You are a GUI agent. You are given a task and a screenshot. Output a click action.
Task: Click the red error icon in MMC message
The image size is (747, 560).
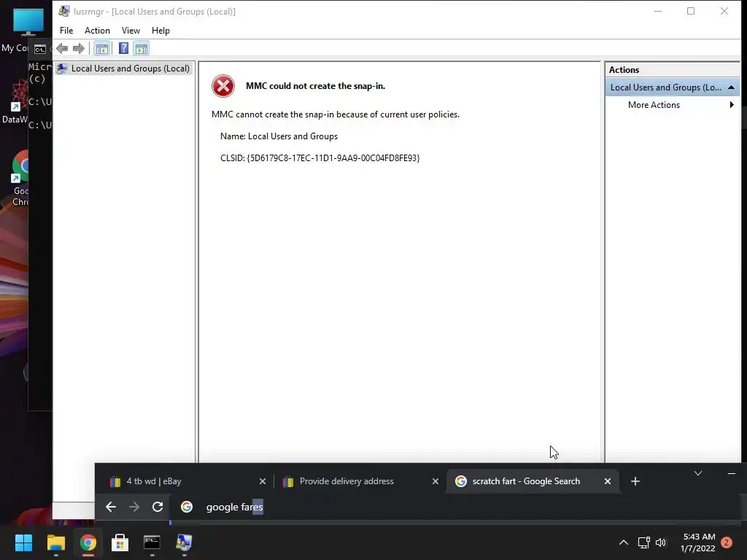[223, 86]
